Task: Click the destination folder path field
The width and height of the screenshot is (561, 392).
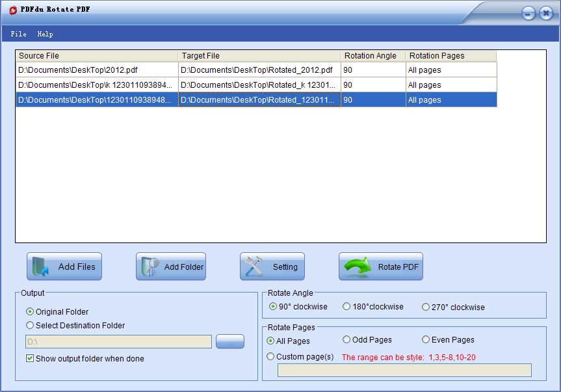Action: [x=118, y=341]
